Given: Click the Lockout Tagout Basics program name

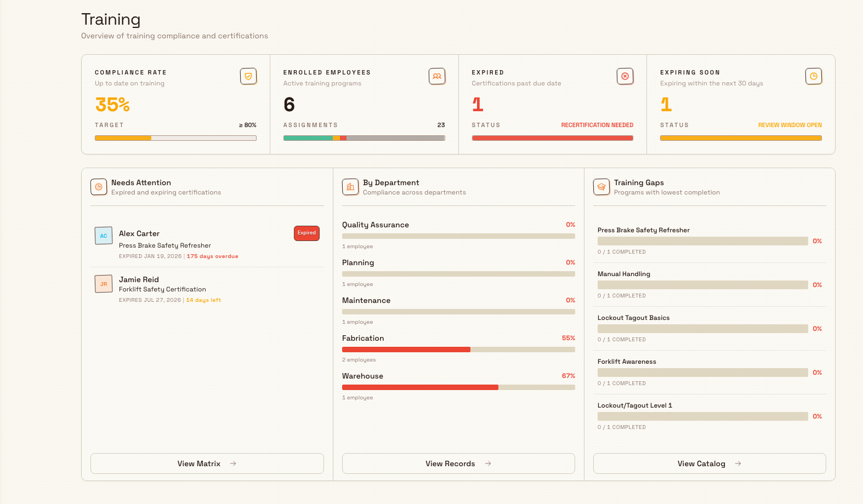Looking at the screenshot, I should point(633,318).
